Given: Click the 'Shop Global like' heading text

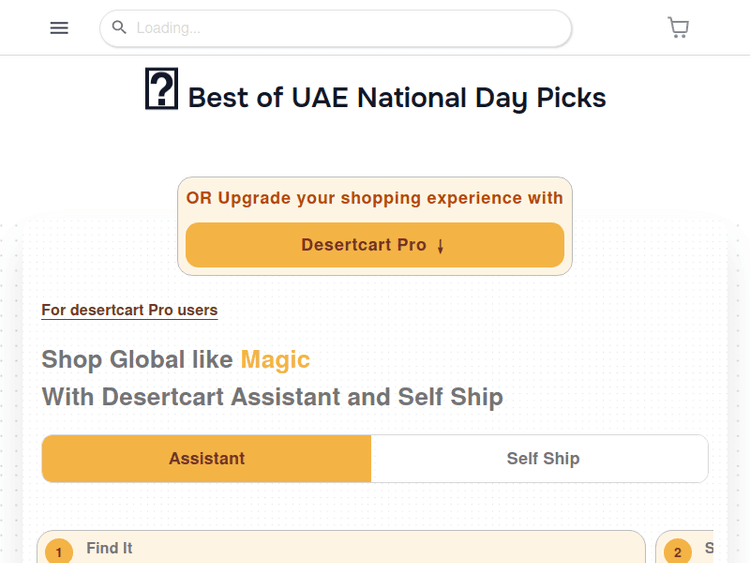Looking at the screenshot, I should pos(138,360).
